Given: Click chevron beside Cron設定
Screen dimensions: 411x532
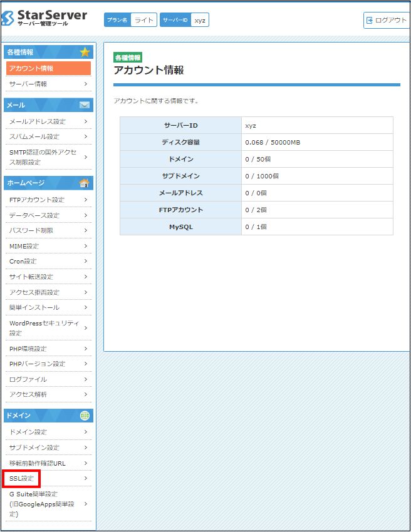Looking at the screenshot, I should [86, 261].
